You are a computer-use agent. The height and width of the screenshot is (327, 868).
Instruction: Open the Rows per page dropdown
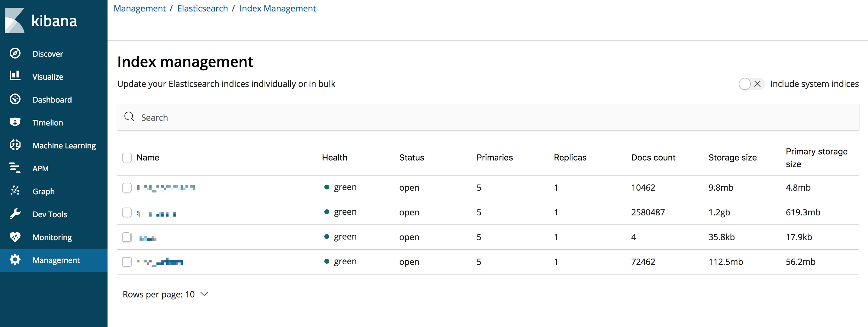(x=165, y=294)
